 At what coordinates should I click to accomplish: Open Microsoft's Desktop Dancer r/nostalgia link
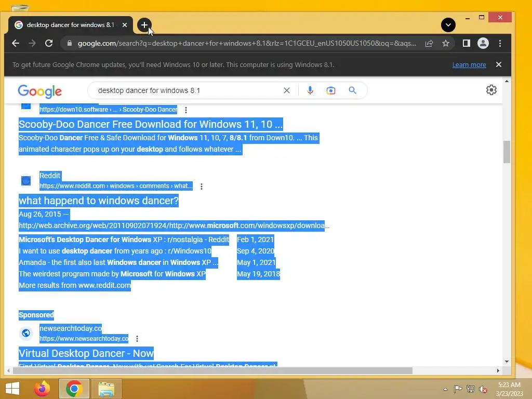tap(124, 240)
